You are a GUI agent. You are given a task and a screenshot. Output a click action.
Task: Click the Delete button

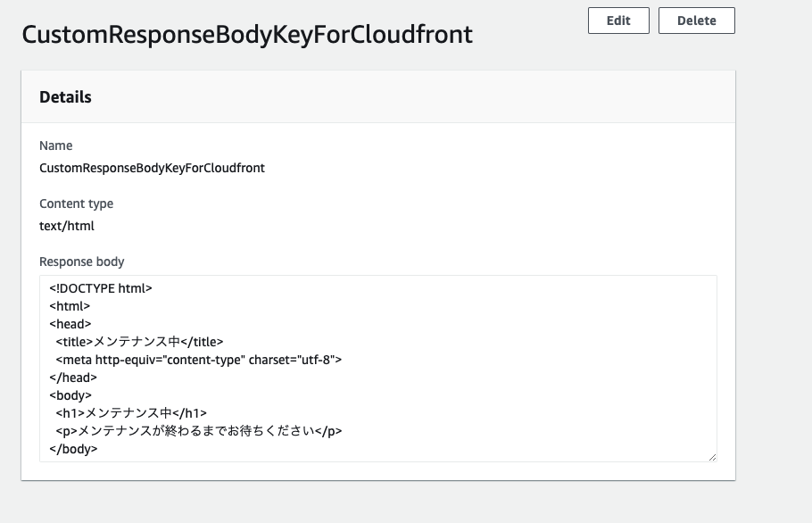[x=697, y=21]
